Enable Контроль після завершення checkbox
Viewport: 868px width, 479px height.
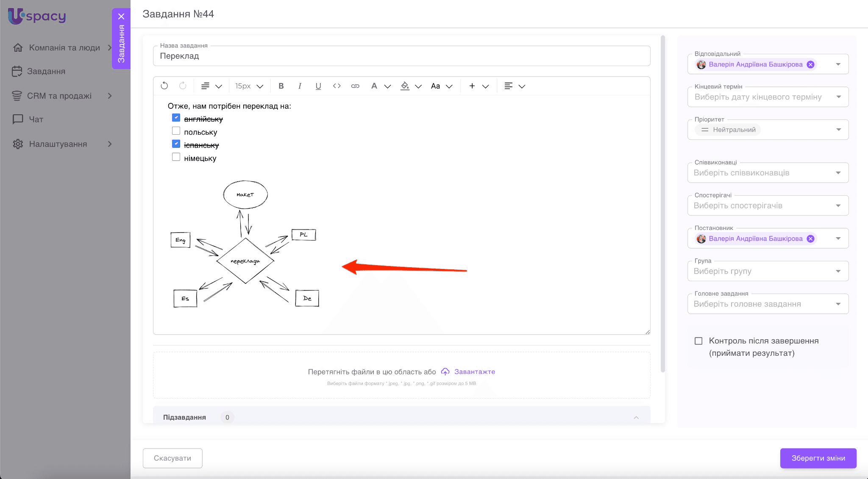(698, 341)
